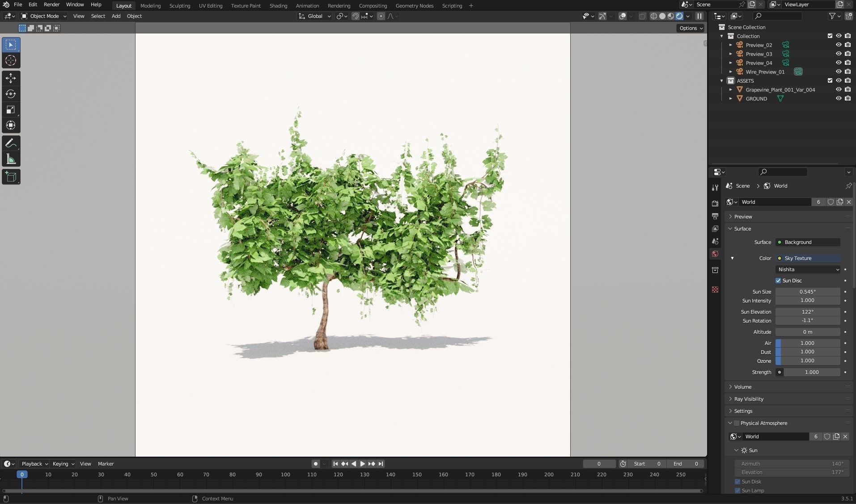Screen dimensions: 856x504
Task: Hide the Preview_02 collection in viewport
Action: 839,45
